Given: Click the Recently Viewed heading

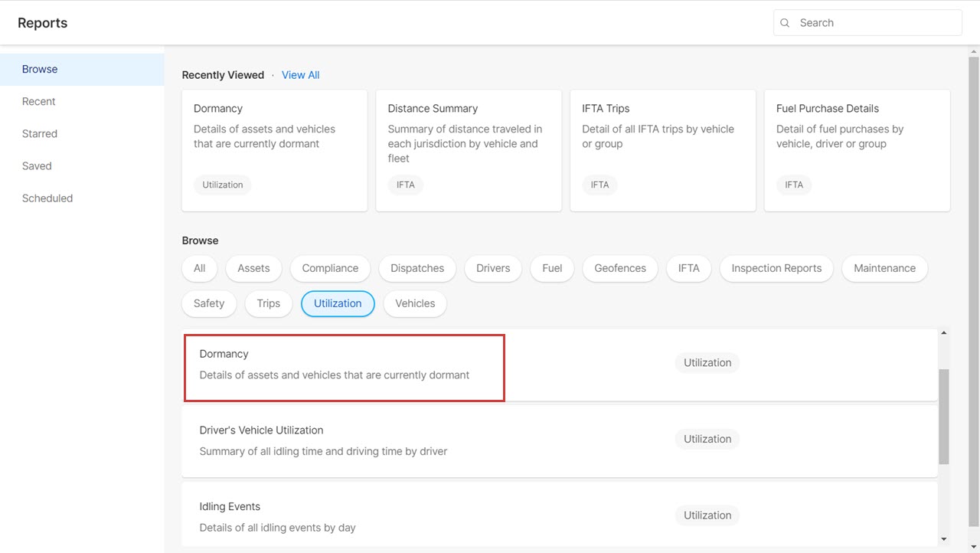Looking at the screenshot, I should tap(223, 75).
